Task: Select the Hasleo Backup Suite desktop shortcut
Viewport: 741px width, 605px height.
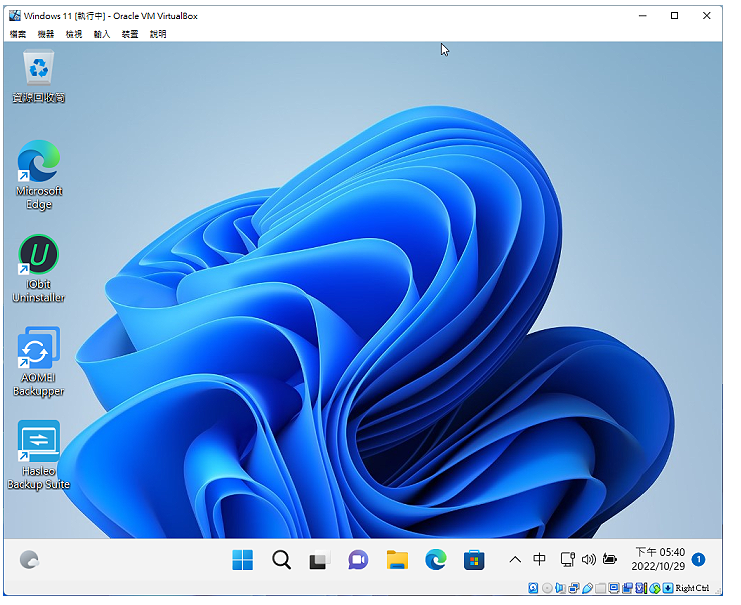Action: [39, 455]
